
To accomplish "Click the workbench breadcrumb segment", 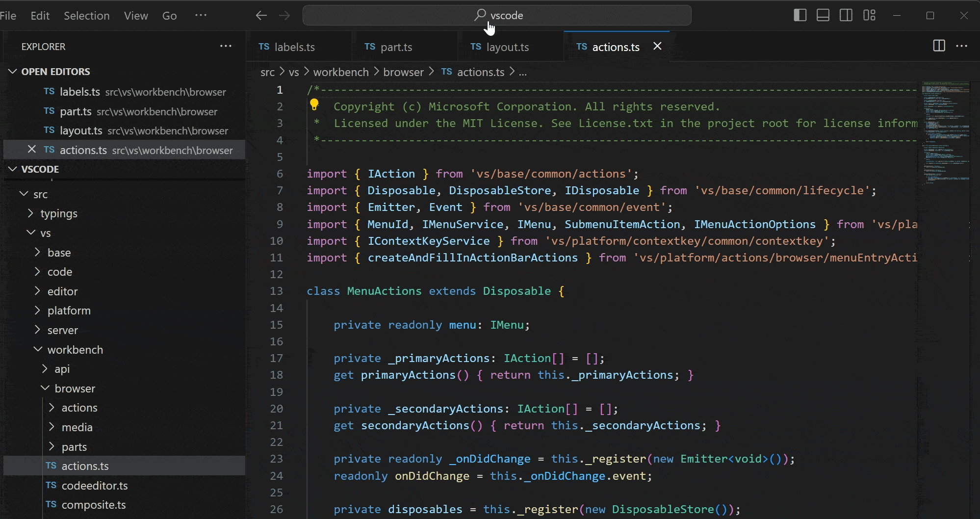I will click(x=340, y=72).
